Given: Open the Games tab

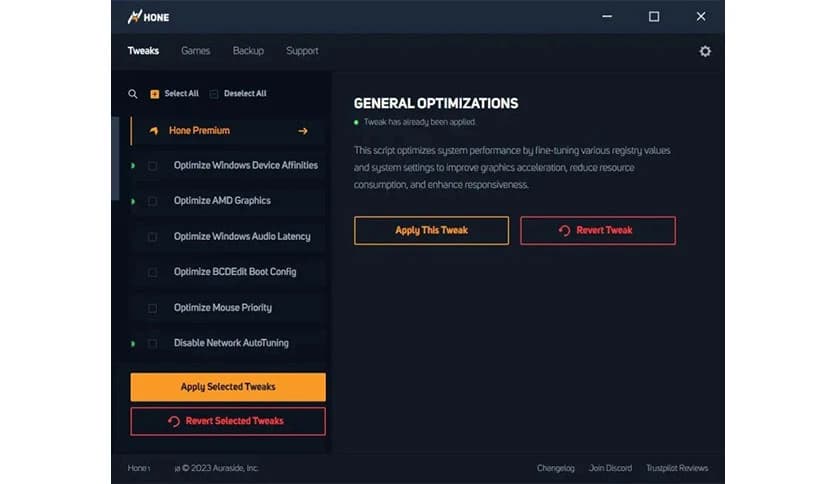Looking at the screenshot, I should click(x=195, y=51).
